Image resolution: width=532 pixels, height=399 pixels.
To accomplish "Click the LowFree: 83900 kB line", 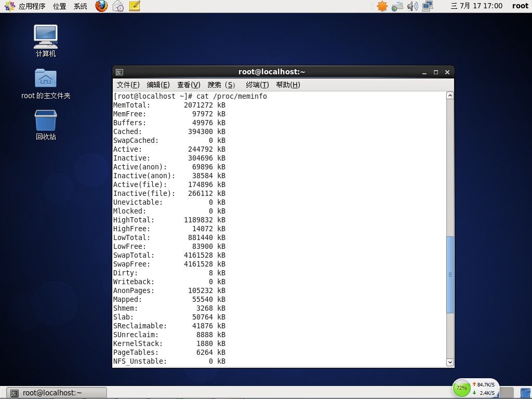I will click(169, 246).
